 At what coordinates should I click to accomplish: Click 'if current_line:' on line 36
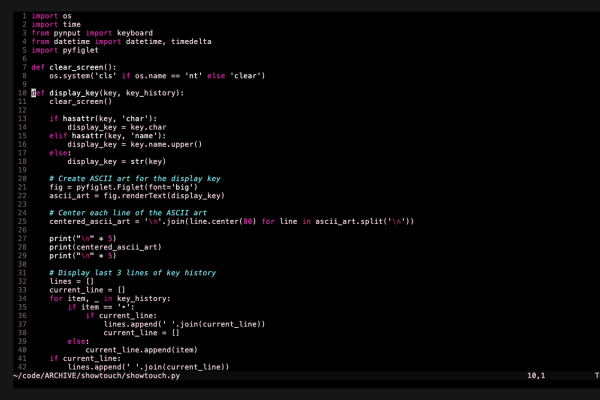click(x=121, y=316)
